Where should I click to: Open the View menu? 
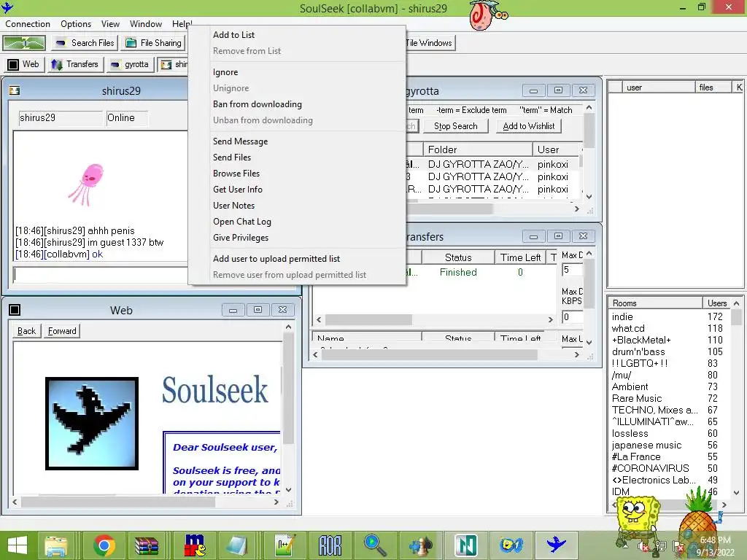coord(110,24)
